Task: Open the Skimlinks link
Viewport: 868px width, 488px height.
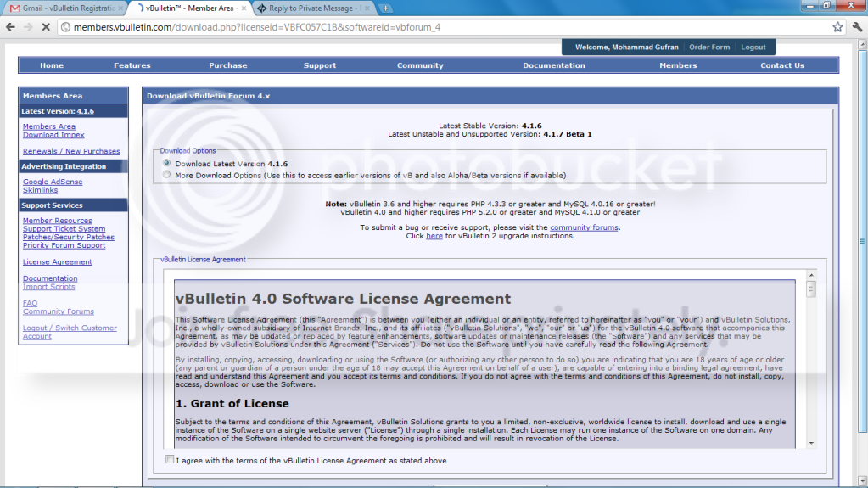Action: point(40,190)
